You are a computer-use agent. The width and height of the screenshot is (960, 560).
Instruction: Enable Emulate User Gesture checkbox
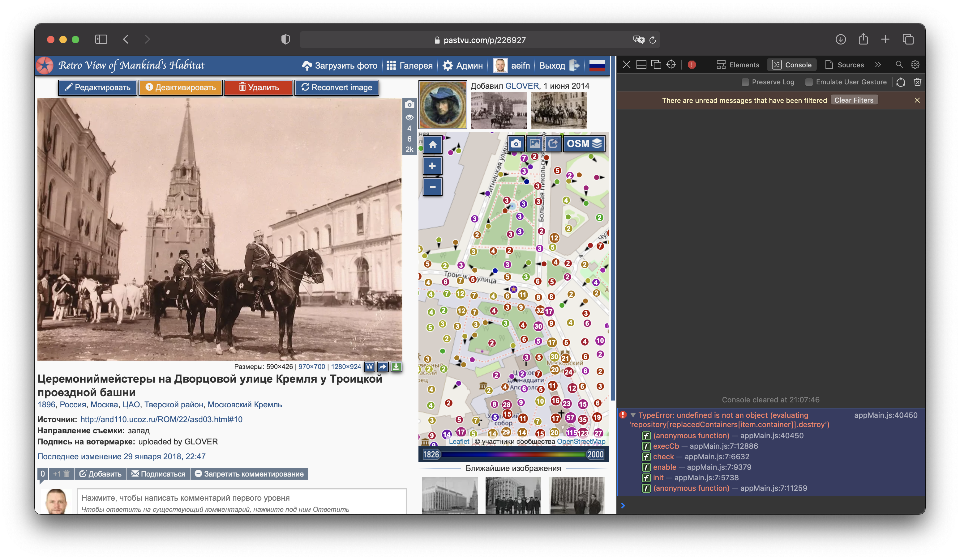point(809,82)
